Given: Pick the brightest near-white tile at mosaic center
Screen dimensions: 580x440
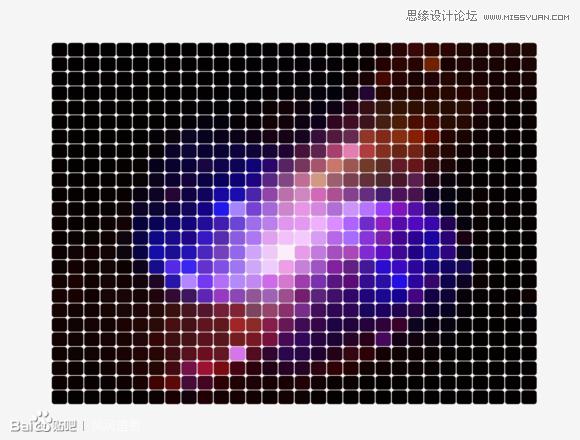Looking at the screenshot, I should click(286, 253).
